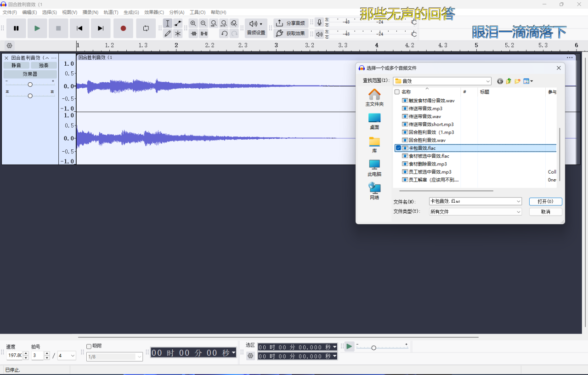This screenshot has width=588, height=375.
Task: Toggle 独奏 solo on the track
Action: (x=44, y=65)
